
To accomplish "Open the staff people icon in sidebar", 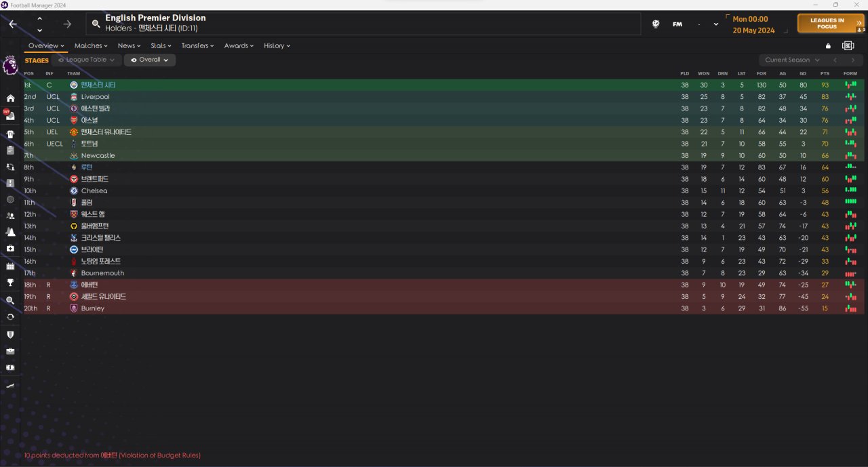I will click(10, 216).
